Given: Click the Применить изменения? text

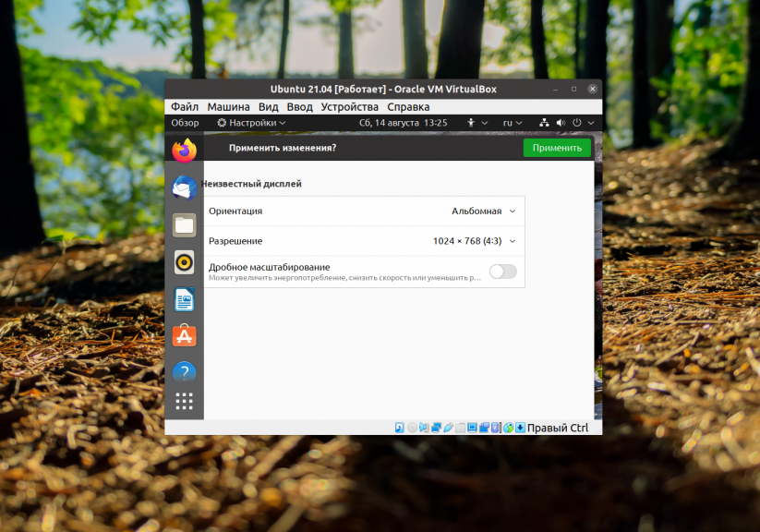Looking at the screenshot, I should [282, 148].
